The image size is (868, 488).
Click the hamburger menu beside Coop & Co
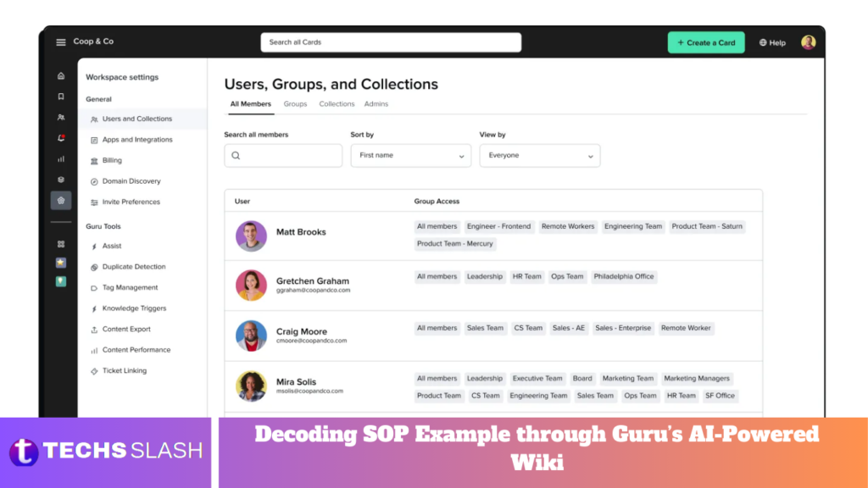(60, 42)
